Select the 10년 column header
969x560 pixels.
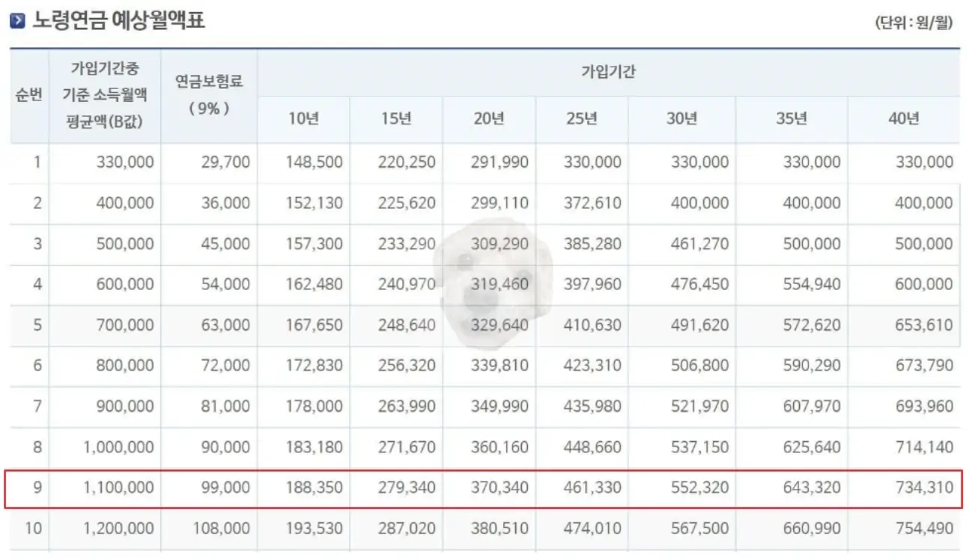304,118
